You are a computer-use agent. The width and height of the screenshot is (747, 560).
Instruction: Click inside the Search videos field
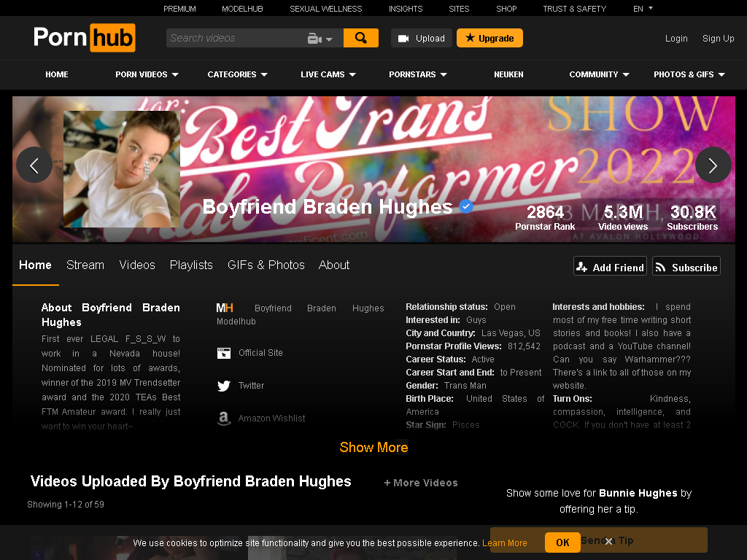(236, 38)
